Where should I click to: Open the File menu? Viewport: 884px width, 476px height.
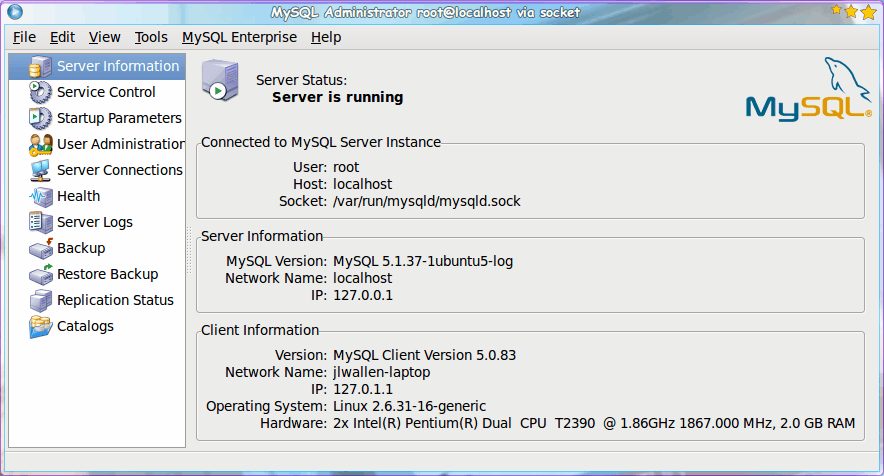point(24,37)
